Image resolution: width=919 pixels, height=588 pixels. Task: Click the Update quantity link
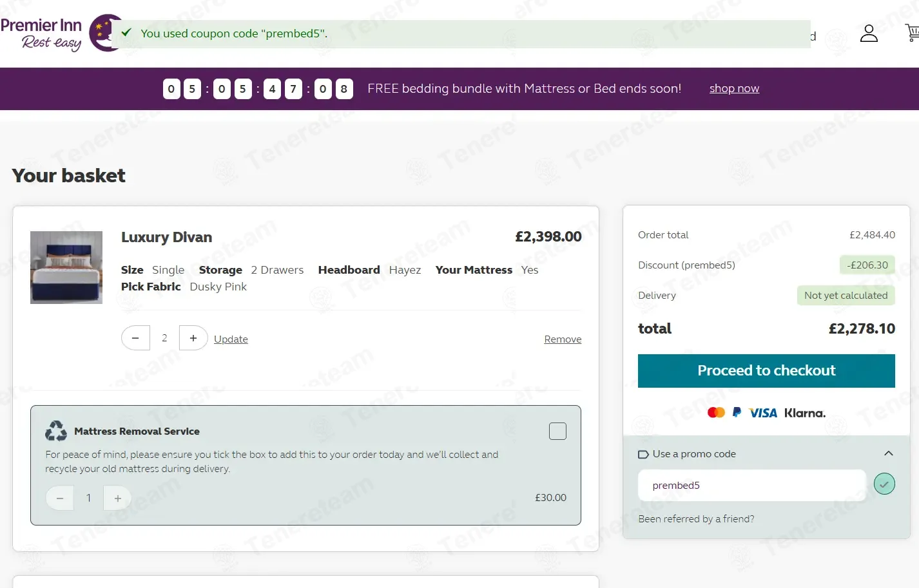point(231,339)
